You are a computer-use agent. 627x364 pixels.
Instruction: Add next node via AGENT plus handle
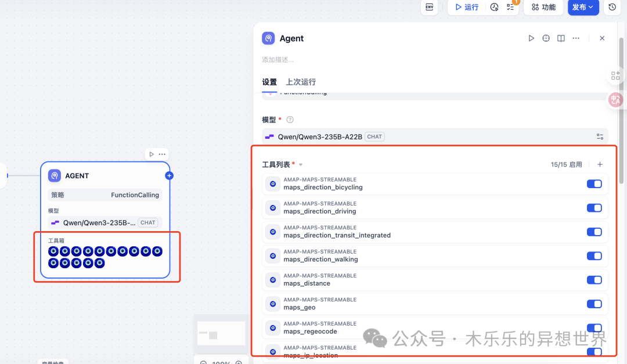169,175
